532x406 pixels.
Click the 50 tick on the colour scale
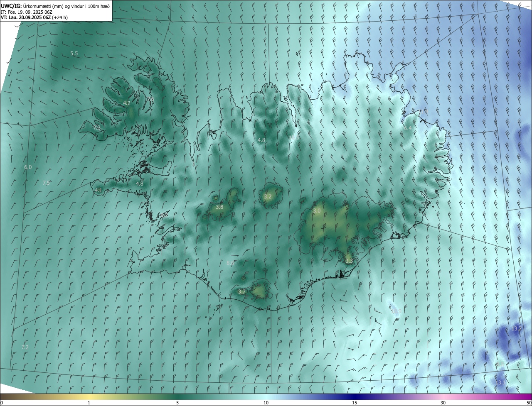tap(529, 403)
